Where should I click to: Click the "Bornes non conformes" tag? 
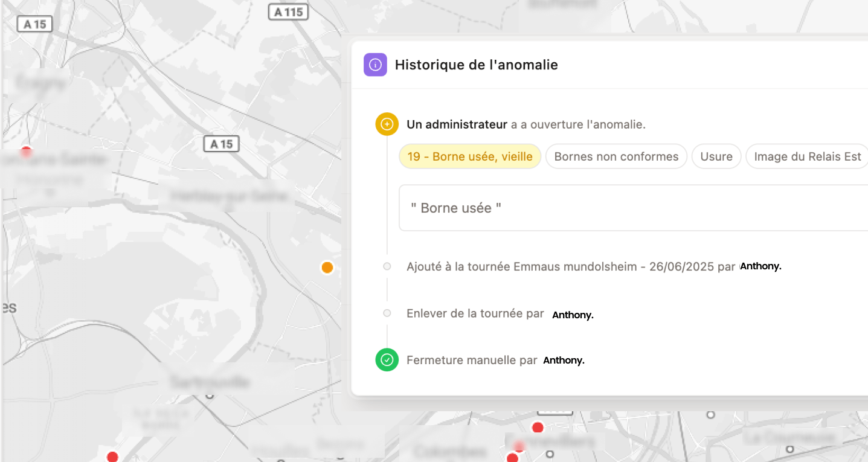point(616,156)
